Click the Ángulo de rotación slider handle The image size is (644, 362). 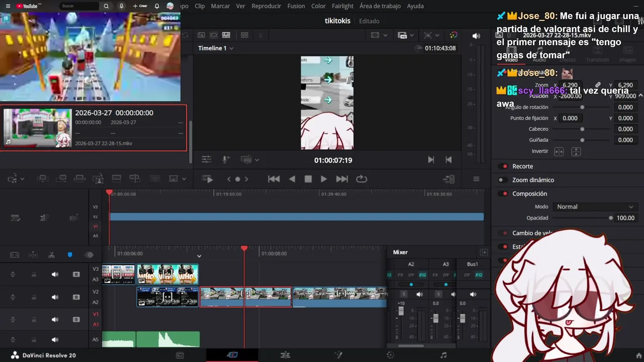click(582, 107)
